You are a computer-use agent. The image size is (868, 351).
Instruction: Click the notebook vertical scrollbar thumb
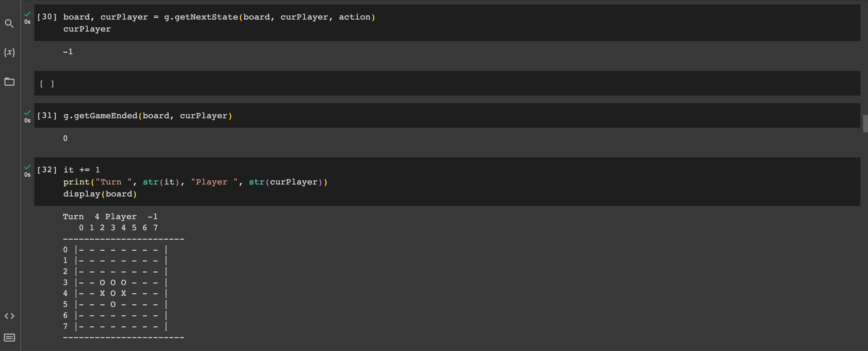865,124
